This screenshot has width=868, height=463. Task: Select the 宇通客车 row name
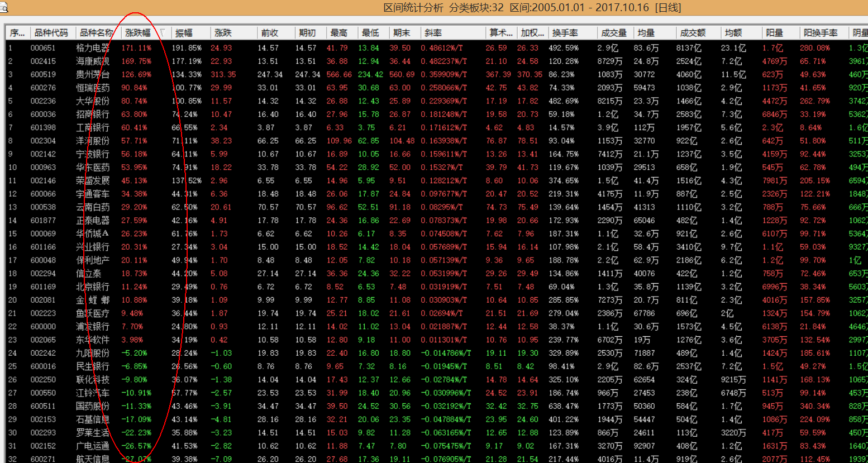pos(93,194)
